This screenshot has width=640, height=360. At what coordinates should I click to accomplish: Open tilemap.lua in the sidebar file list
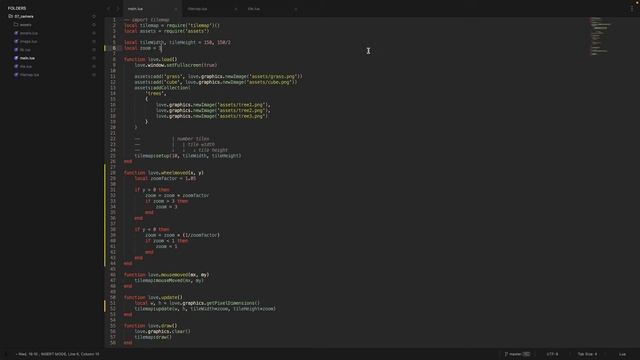[29, 75]
